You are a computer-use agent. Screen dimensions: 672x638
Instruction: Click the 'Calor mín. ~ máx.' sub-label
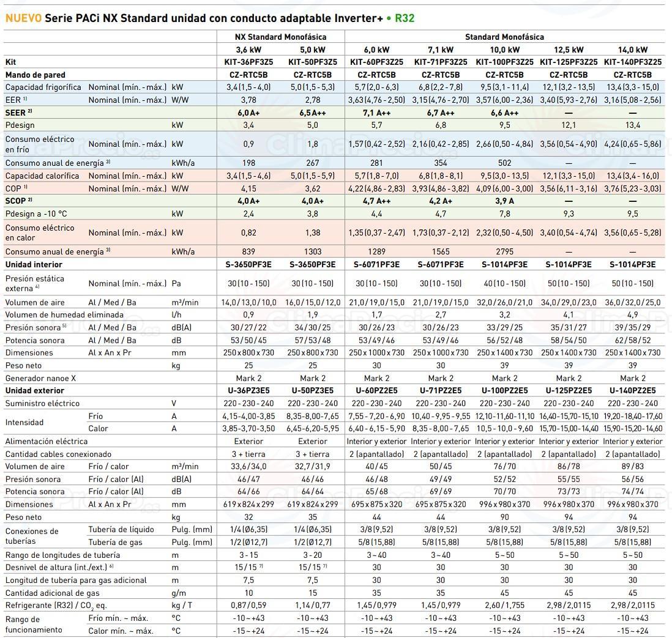pyautogui.click(x=121, y=631)
